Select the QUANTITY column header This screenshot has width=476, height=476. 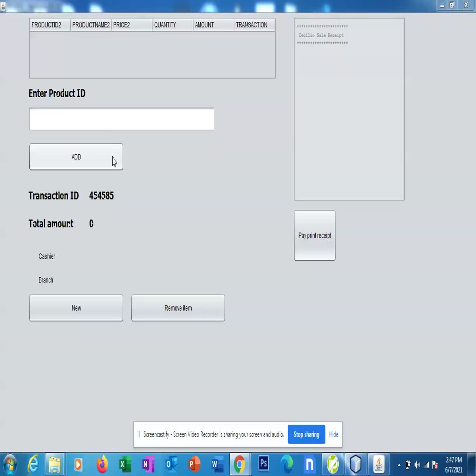tap(173, 25)
